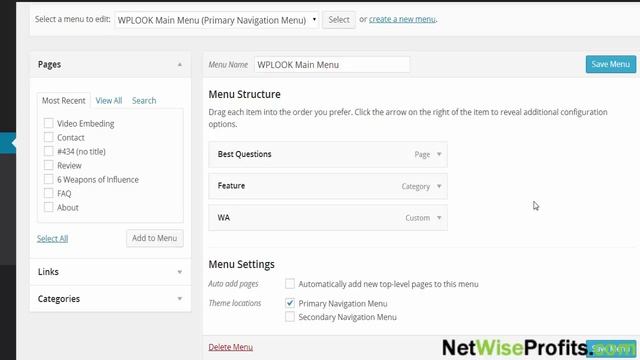The image size is (640, 360).
Task: Click the WA menu item bar
Action: (x=328, y=218)
